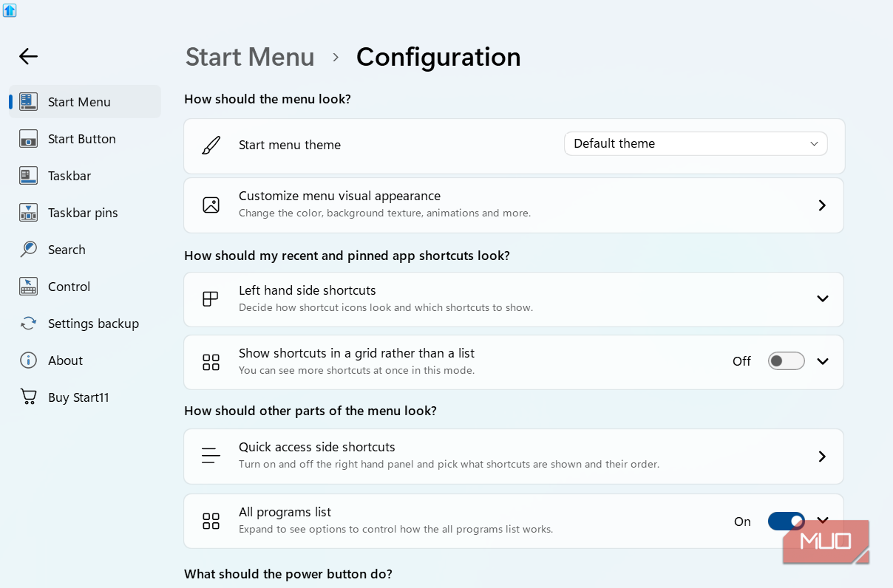
Task: Click the Left hand side shortcuts title
Action: [307, 290]
